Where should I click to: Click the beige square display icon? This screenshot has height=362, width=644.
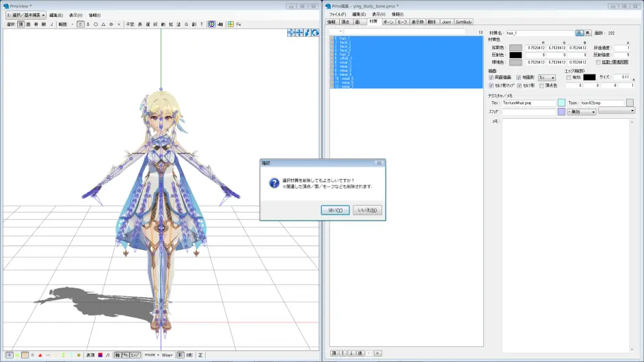[25, 355]
